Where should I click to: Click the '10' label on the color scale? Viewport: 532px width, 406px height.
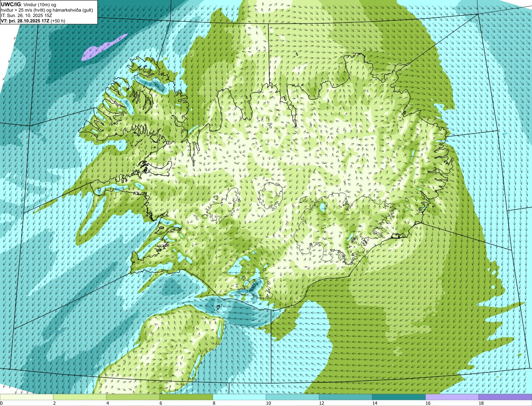point(268,403)
